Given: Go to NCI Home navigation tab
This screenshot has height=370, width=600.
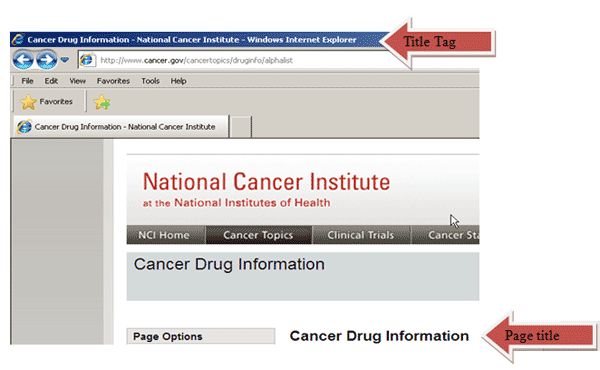Looking at the screenshot, I should click(166, 235).
